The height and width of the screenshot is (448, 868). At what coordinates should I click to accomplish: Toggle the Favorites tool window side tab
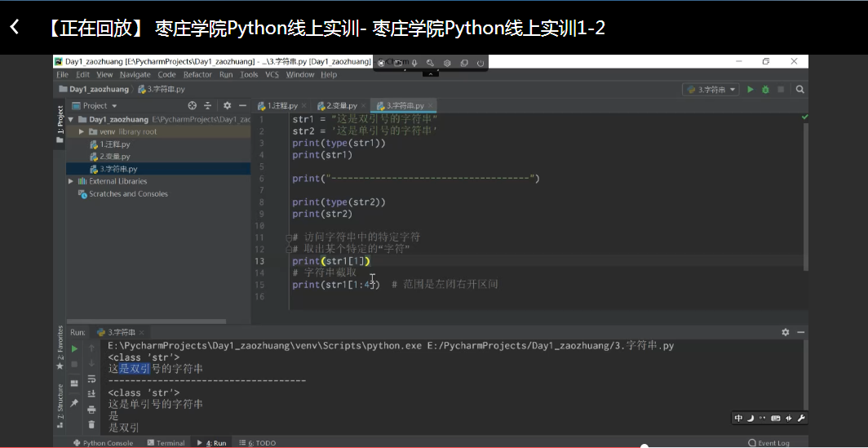click(60, 345)
